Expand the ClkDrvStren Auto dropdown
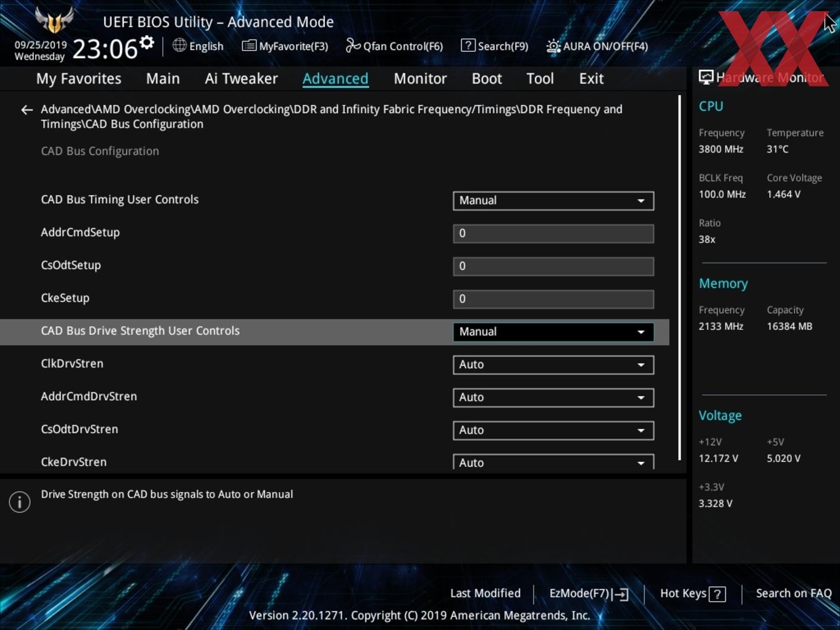This screenshot has height=630, width=840. pyautogui.click(x=553, y=364)
